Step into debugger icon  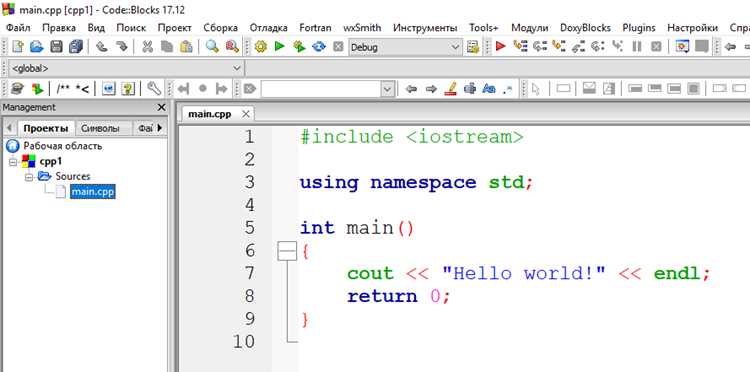tap(559, 46)
